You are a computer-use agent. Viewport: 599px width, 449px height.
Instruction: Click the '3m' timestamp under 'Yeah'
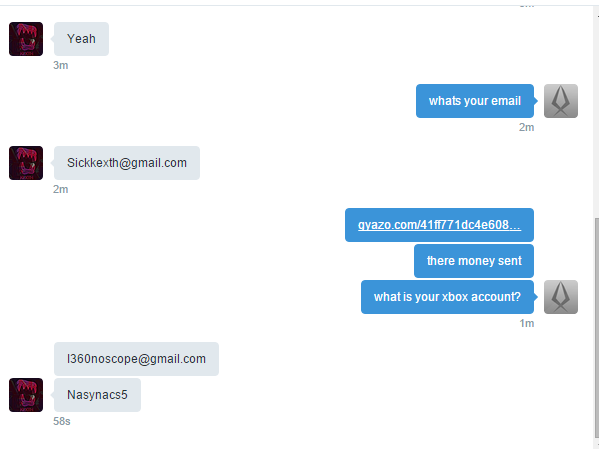pyautogui.click(x=61, y=65)
